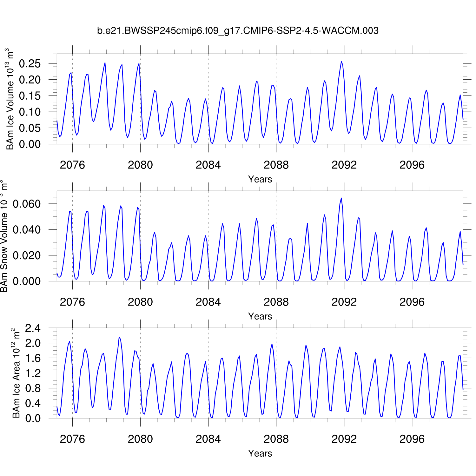The height and width of the screenshot is (476, 476).
Task: Click the 2080 tick label on the Snow Volume chart
Action: coord(140,302)
